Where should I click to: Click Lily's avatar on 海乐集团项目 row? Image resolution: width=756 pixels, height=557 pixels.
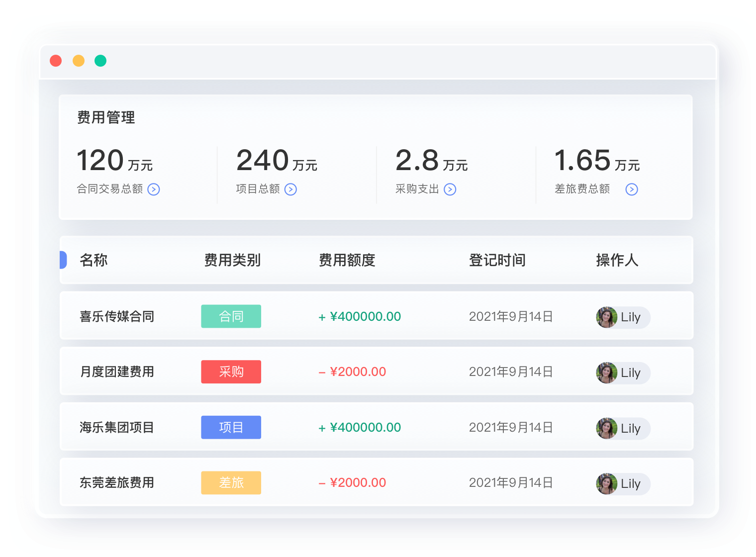point(606,428)
